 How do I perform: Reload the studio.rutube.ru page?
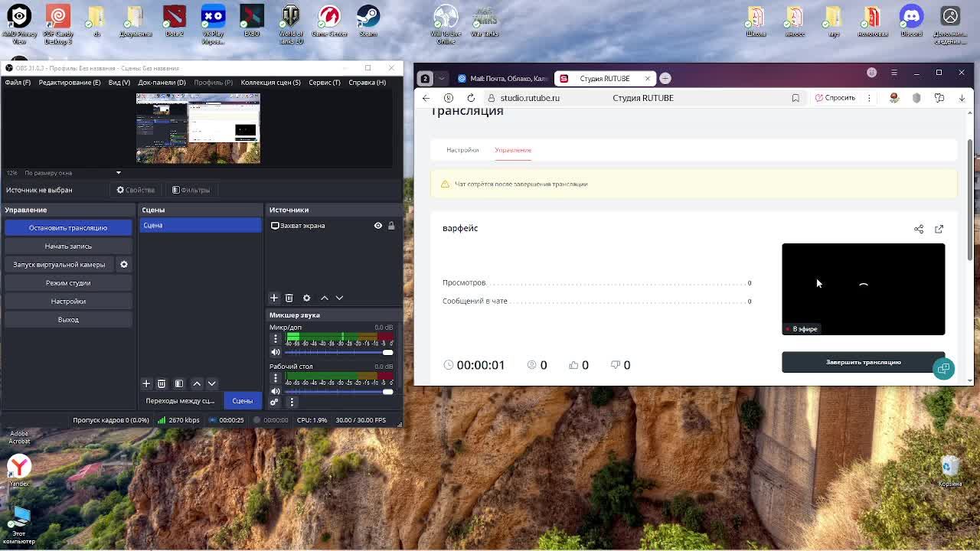pos(471,98)
